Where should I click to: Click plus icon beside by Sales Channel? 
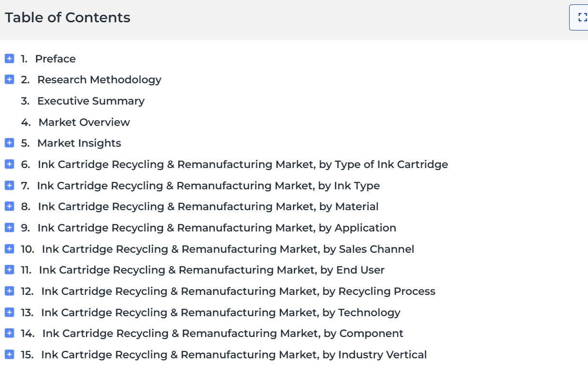click(x=9, y=249)
